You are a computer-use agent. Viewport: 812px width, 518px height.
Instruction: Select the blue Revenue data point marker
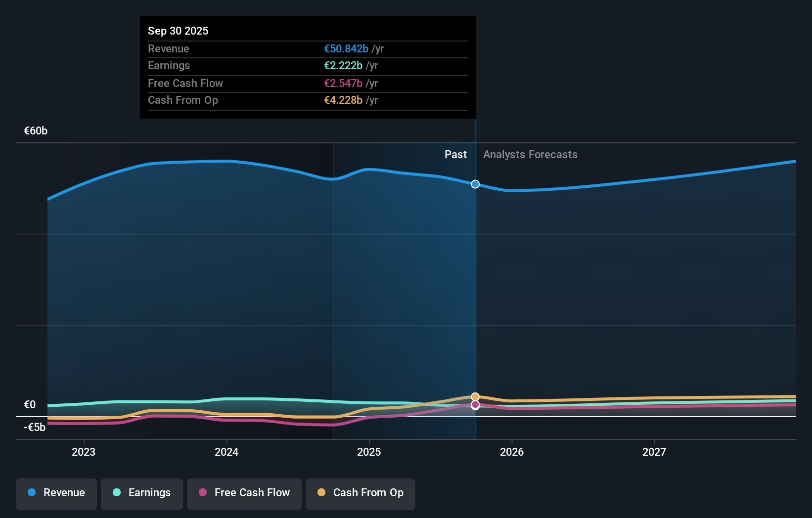coord(475,184)
